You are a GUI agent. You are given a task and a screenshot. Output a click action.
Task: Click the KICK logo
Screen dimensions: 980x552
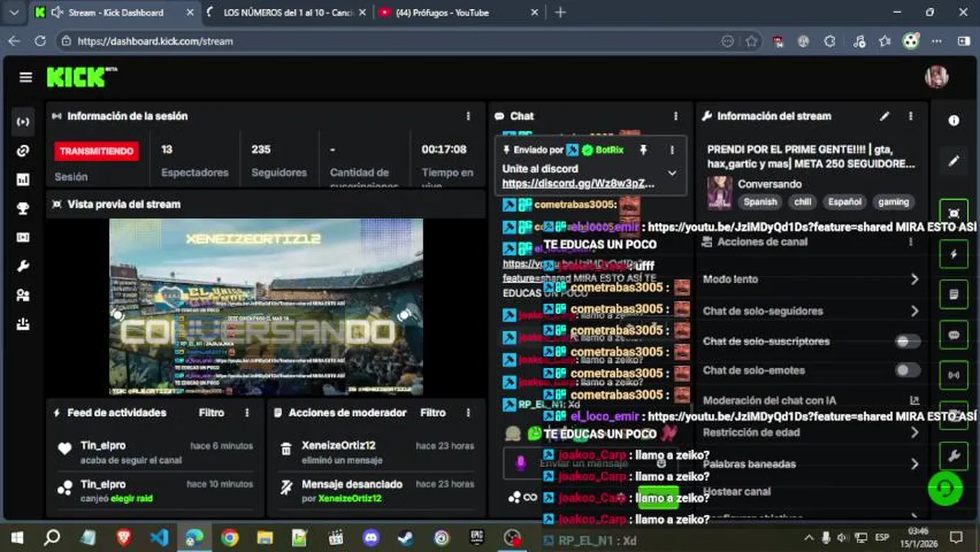[81, 77]
